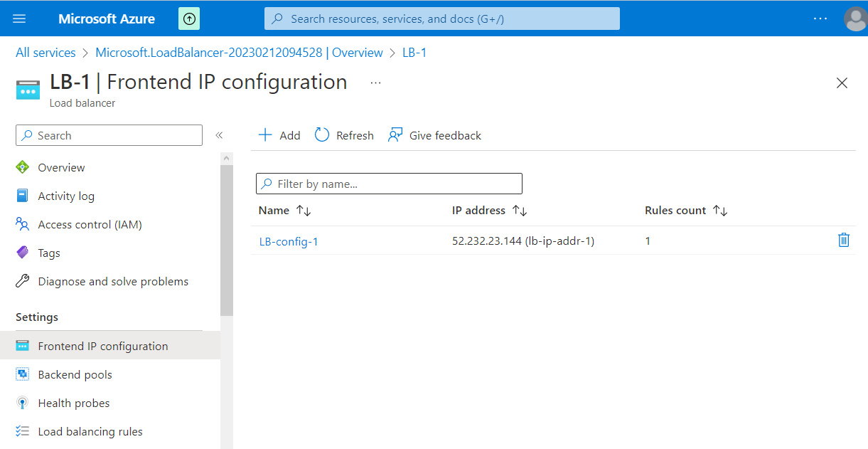Click the Health probes icon
Screen dimensions: 868x449
pyautogui.click(x=23, y=403)
